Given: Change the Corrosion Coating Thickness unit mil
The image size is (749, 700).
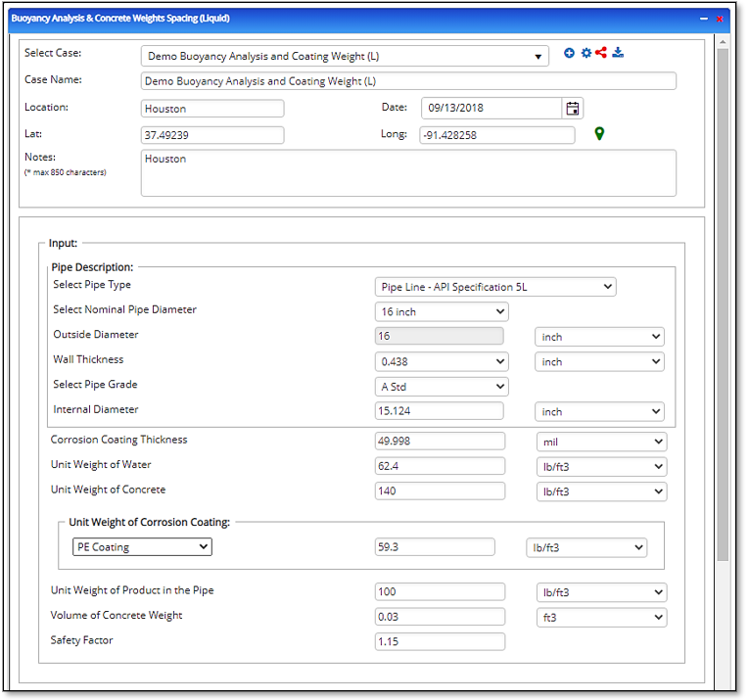Looking at the screenshot, I should click(x=602, y=442).
